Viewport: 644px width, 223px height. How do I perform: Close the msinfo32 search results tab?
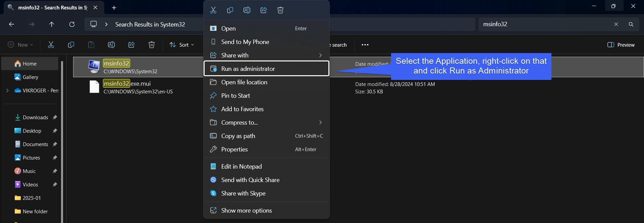point(96,7)
